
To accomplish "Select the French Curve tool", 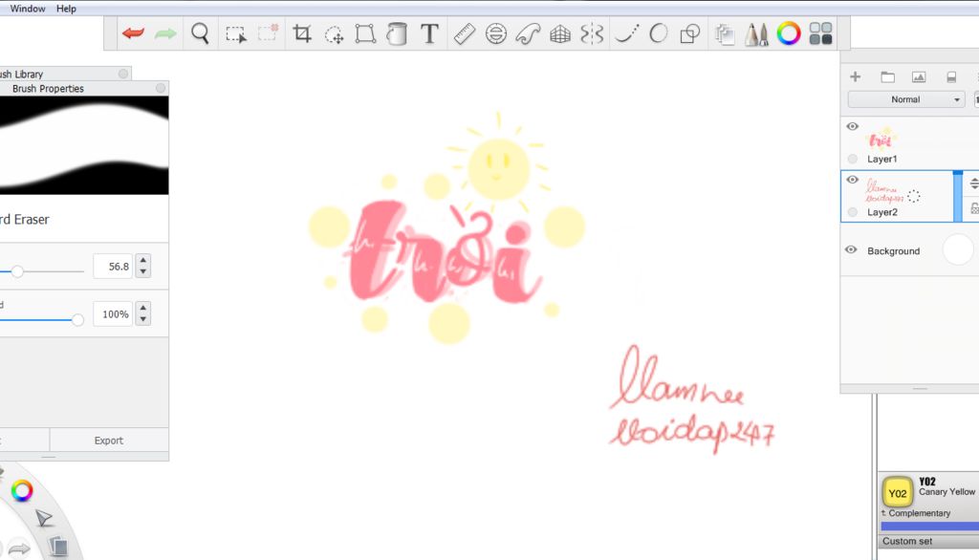I will 528,33.
